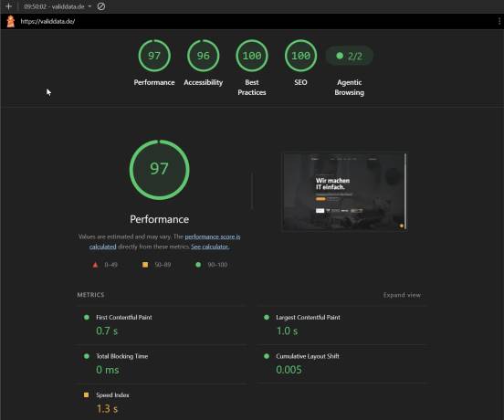
Task: Click the orange square 50–89 legend icon
Action: click(x=145, y=265)
